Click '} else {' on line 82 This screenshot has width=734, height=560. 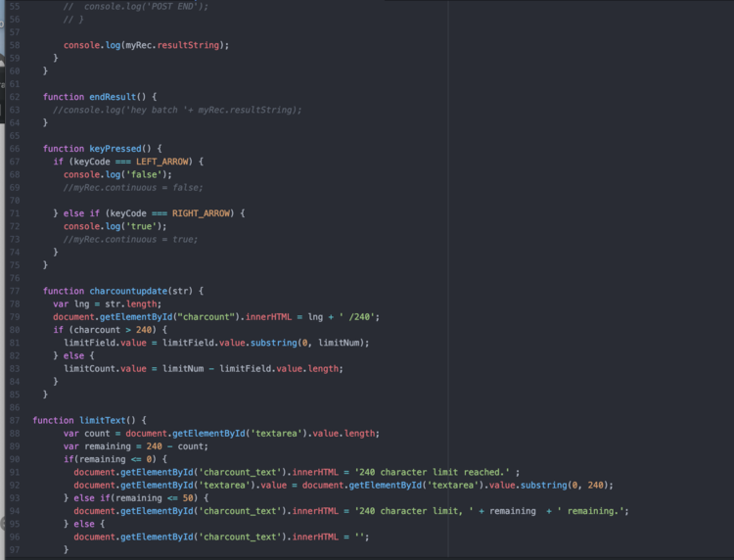[73, 355]
